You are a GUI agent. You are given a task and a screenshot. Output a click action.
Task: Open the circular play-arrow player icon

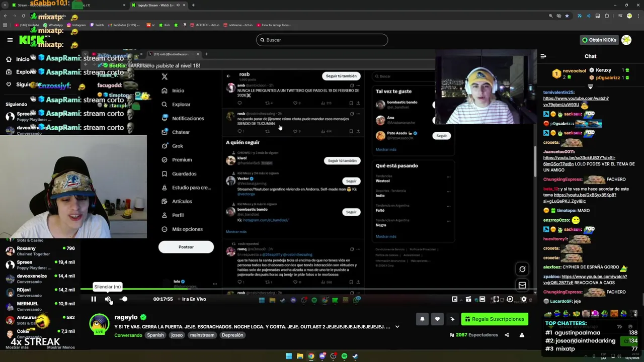(510, 299)
